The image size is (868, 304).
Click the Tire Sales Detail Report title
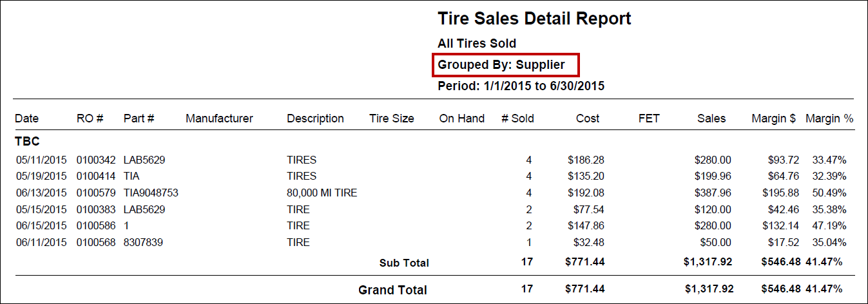tap(534, 19)
